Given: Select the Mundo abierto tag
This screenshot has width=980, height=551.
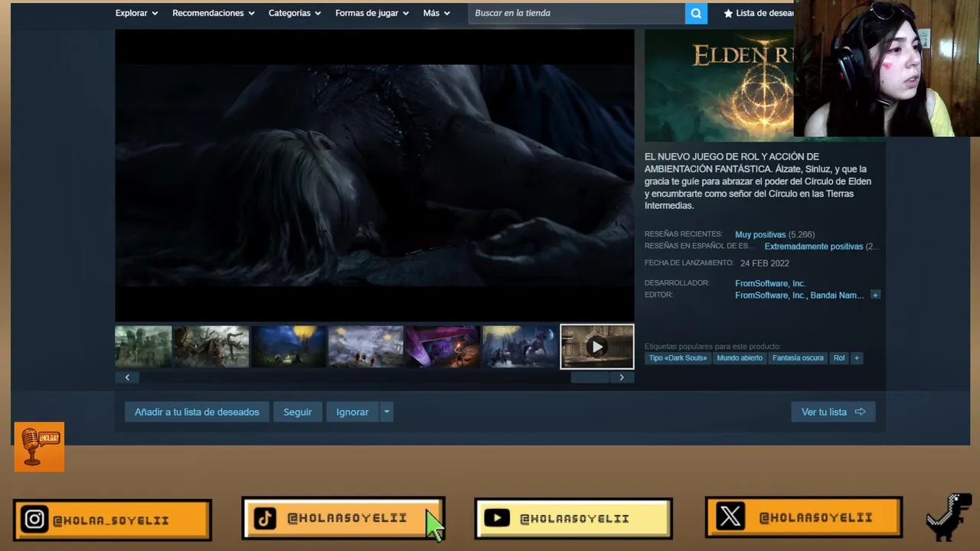Looking at the screenshot, I should [740, 357].
